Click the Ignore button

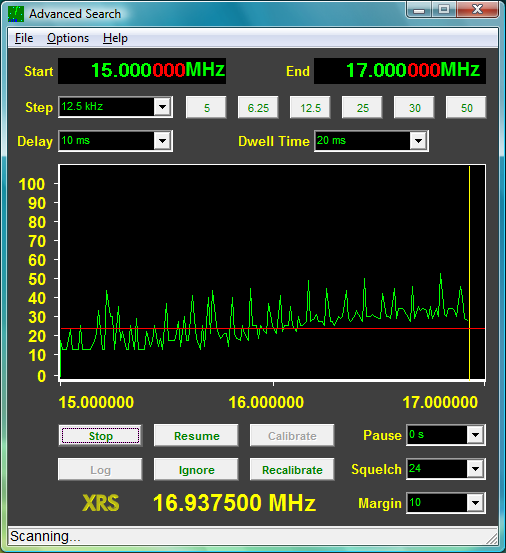(196, 469)
